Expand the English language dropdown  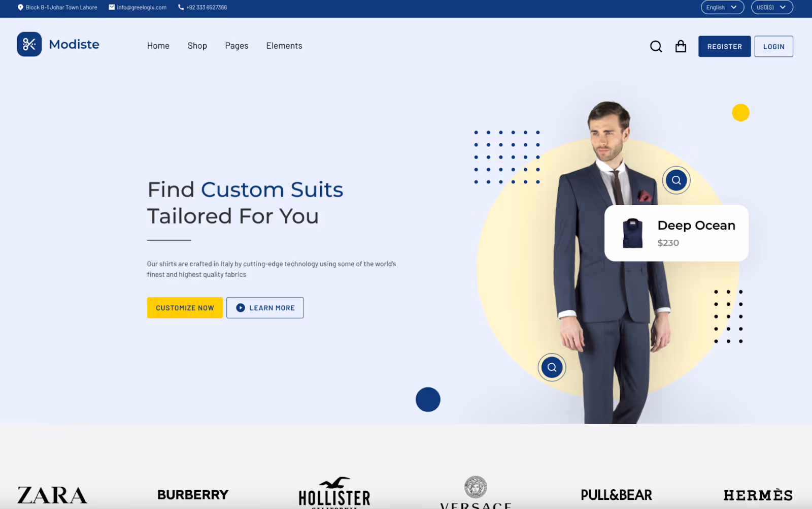point(722,7)
